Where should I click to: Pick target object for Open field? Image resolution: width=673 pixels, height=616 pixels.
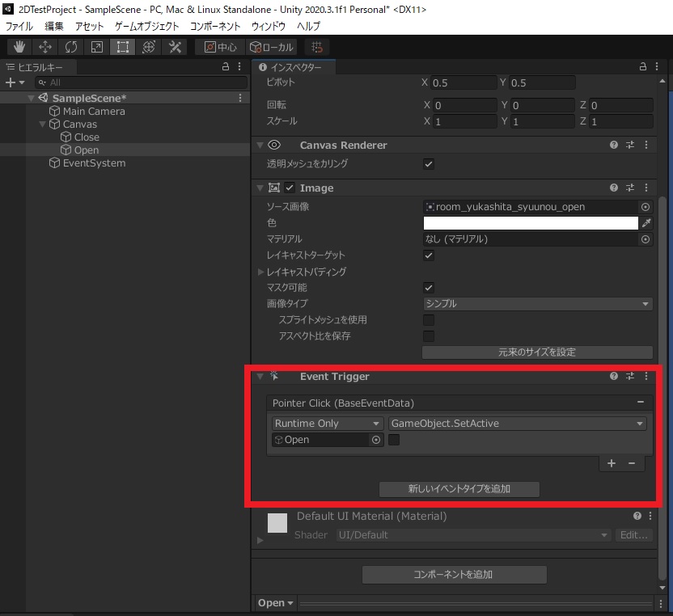(x=376, y=440)
